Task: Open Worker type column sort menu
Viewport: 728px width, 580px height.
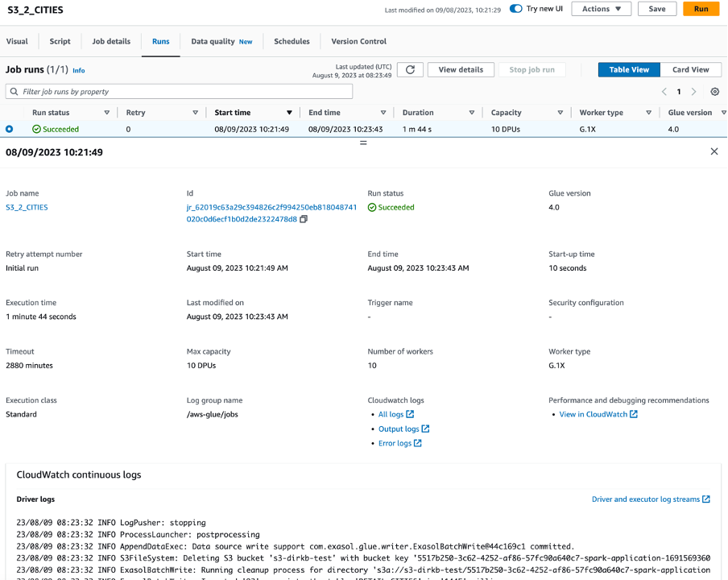Action: (648, 113)
